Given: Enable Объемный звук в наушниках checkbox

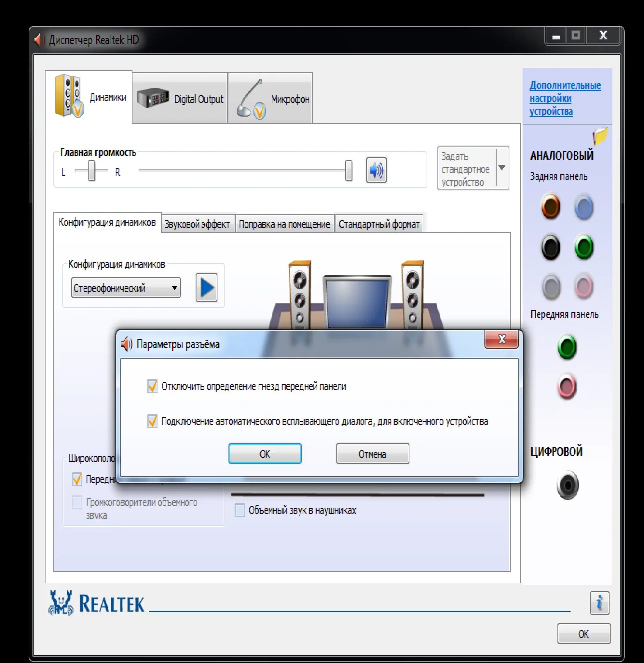Looking at the screenshot, I should (x=240, y=510).
